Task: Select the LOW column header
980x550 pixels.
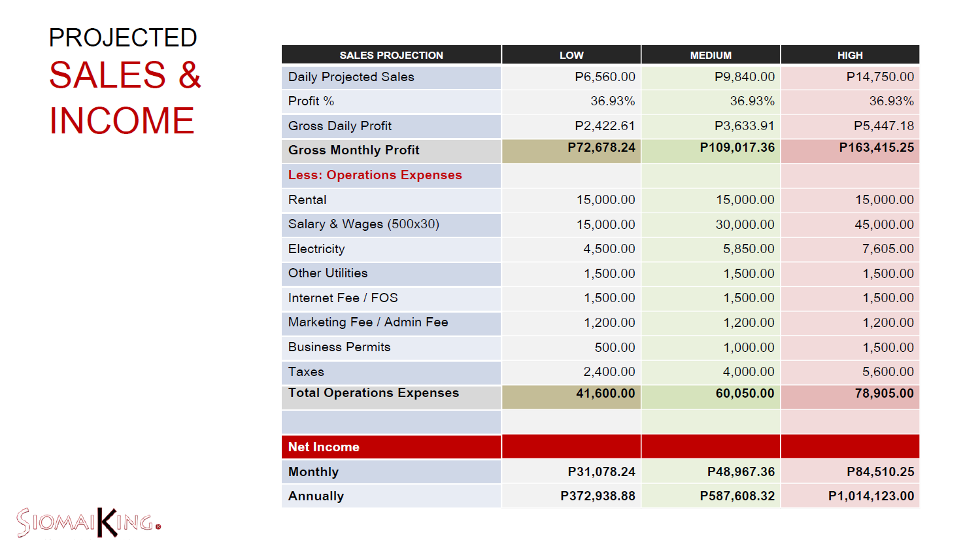Action: point(571,55)
